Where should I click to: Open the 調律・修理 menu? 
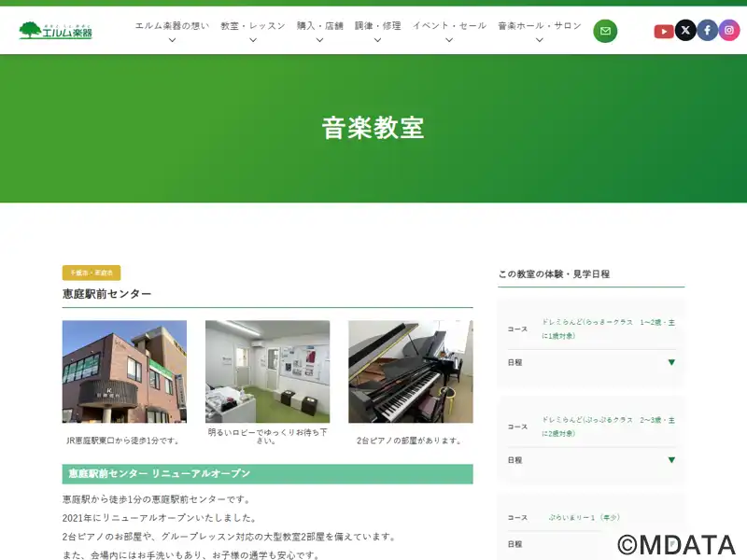378,31
